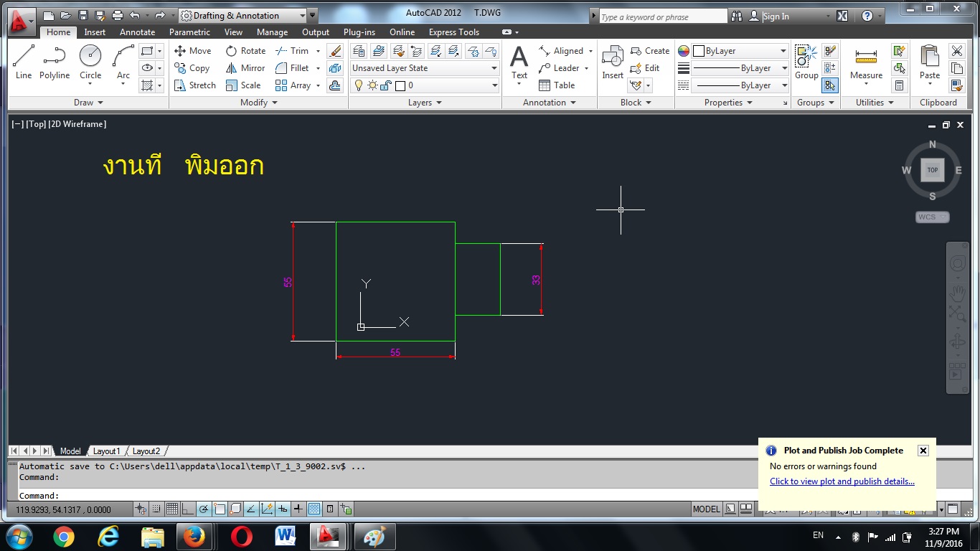Click the Sign In button
This screenshot has height=551, width=980.
776,17
